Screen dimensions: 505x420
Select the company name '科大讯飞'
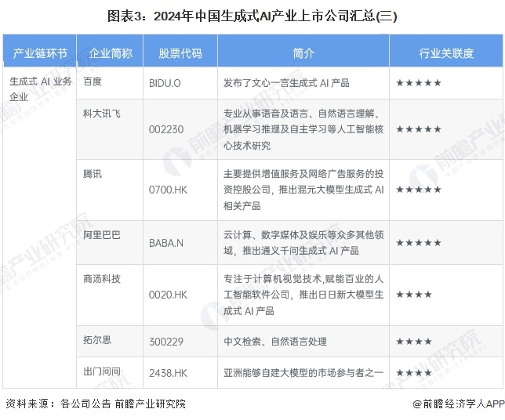click(101, 114)
